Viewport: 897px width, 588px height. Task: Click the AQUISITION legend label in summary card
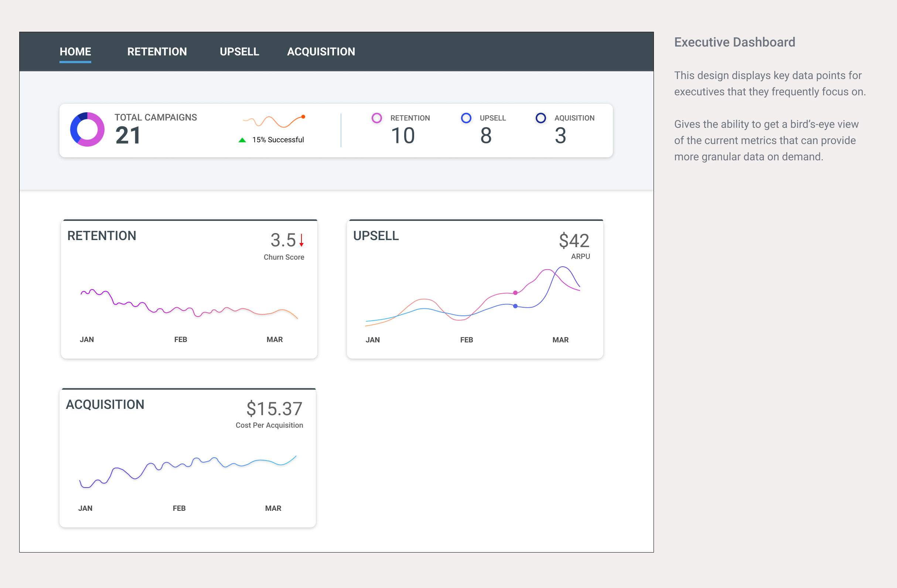click(x=574, y=118)
